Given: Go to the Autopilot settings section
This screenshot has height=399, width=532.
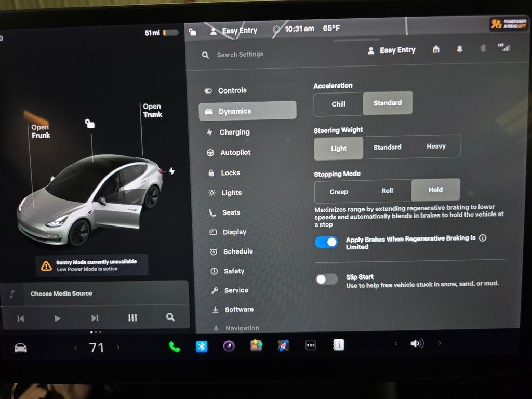Looking at the screenshot, I should [235, 153].
